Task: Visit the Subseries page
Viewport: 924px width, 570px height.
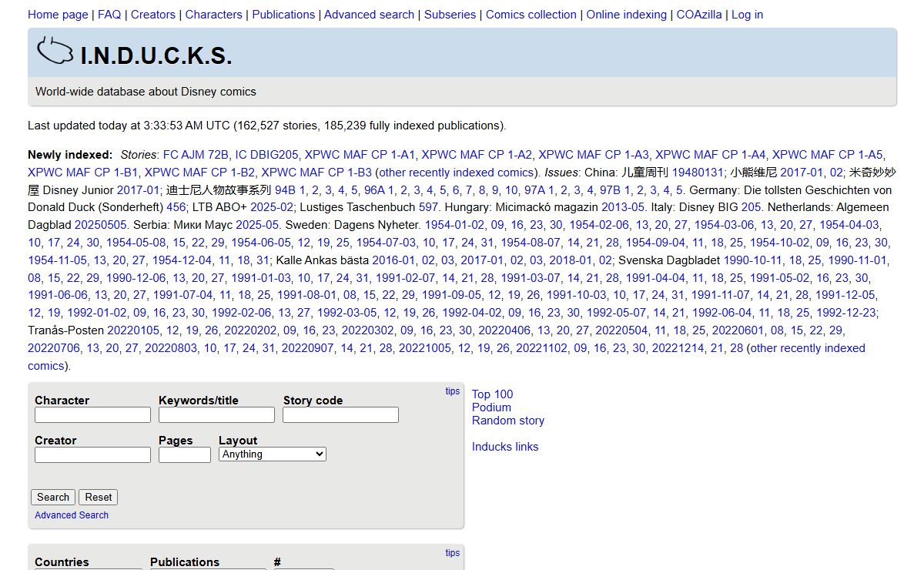Action: pos(450,15)
